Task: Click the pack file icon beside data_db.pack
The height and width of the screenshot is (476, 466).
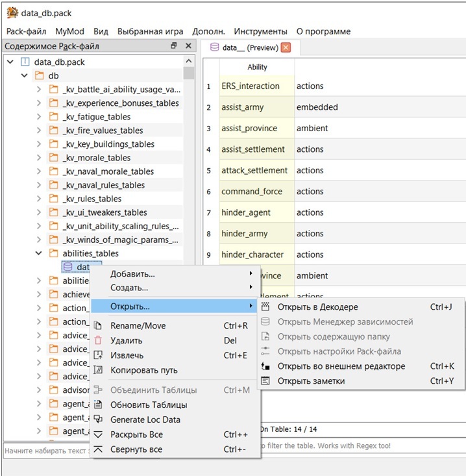Action: [x=25, y=62]
